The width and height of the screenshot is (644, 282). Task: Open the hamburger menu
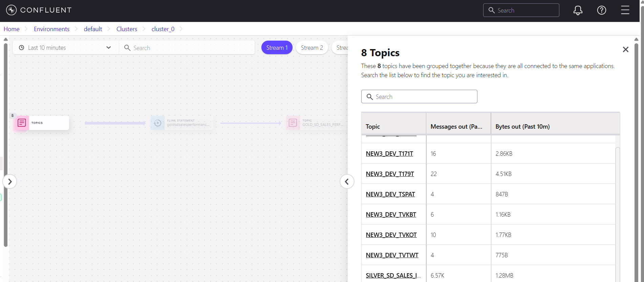point(625,10)
